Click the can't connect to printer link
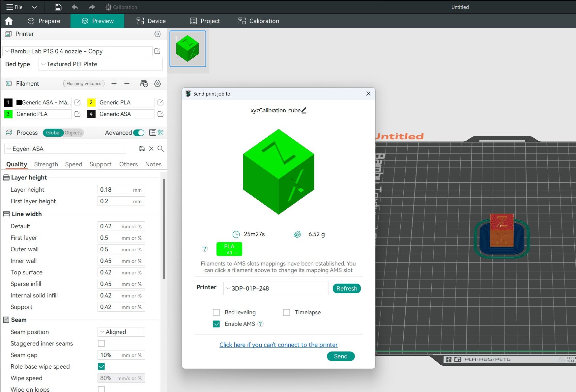 click(278, 345)
